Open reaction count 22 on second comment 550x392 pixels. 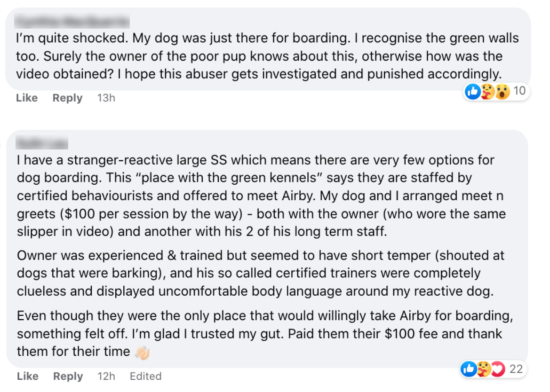pyautogui.click(x=516, y=369)
